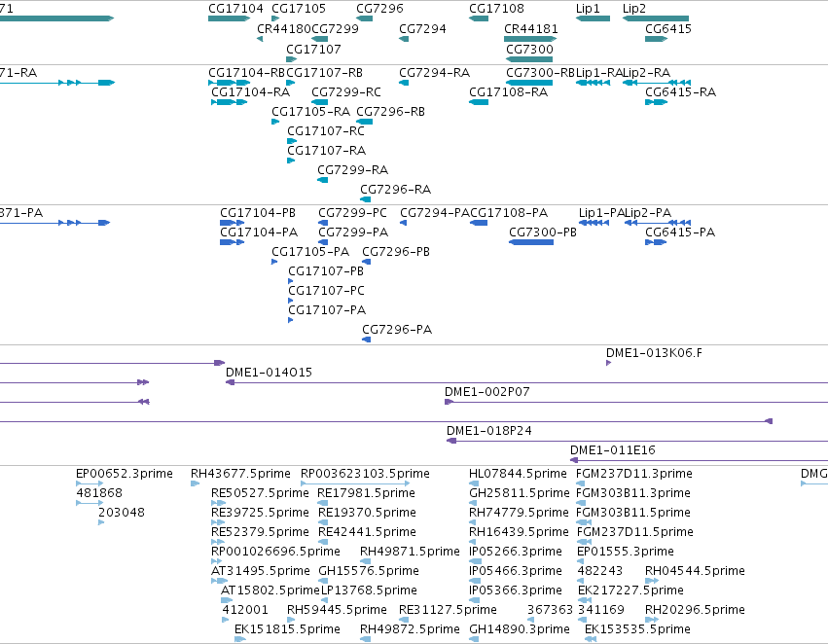The height and width of the screenshot is (644, 828).
Task: Select transcript CG7296-RB
Action: coord(364,122)
